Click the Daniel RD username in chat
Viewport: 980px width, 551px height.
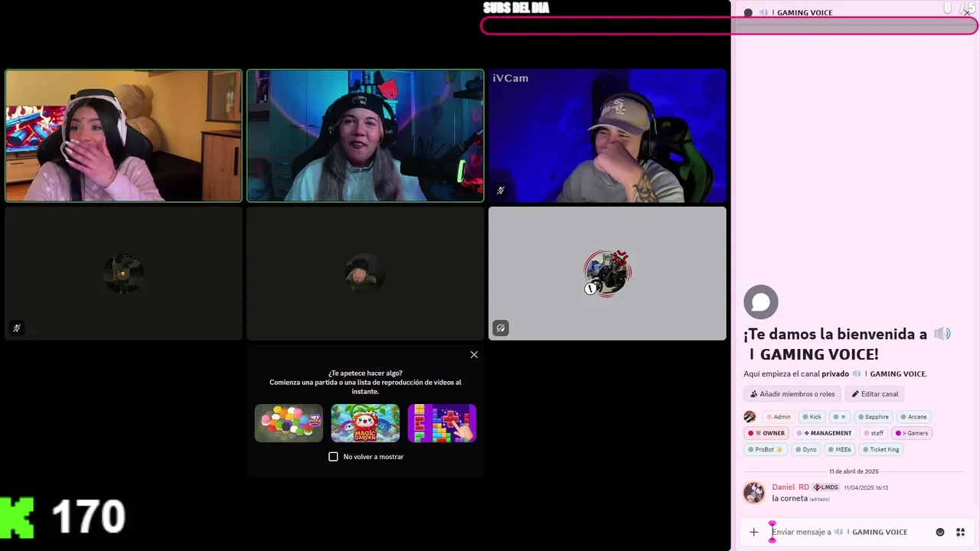pyautogui.click(x=790, y=487)
